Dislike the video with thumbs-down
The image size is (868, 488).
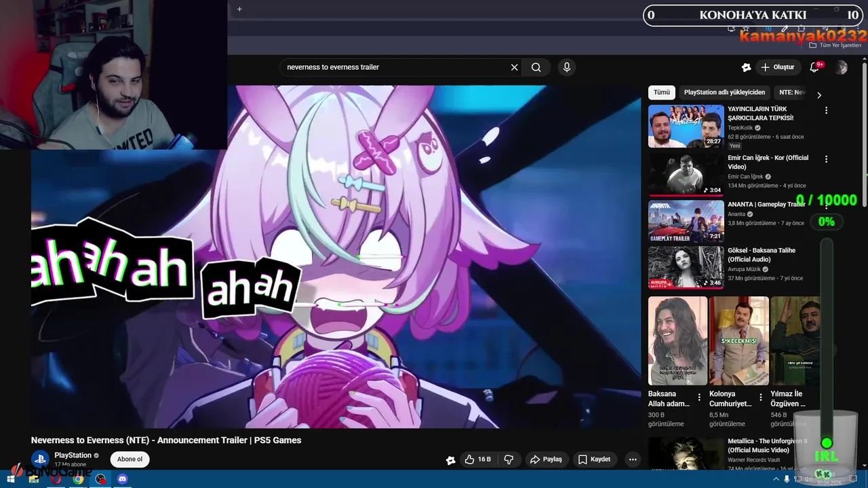point(509,460)
